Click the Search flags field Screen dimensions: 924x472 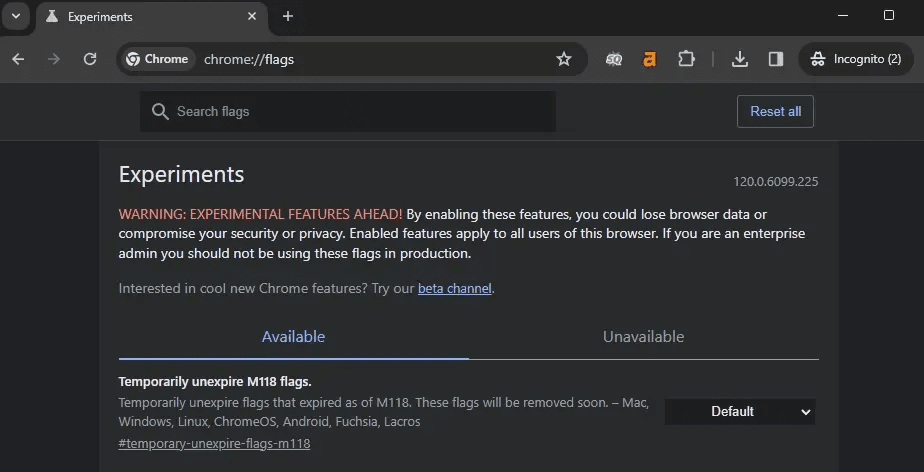point(348,111)
